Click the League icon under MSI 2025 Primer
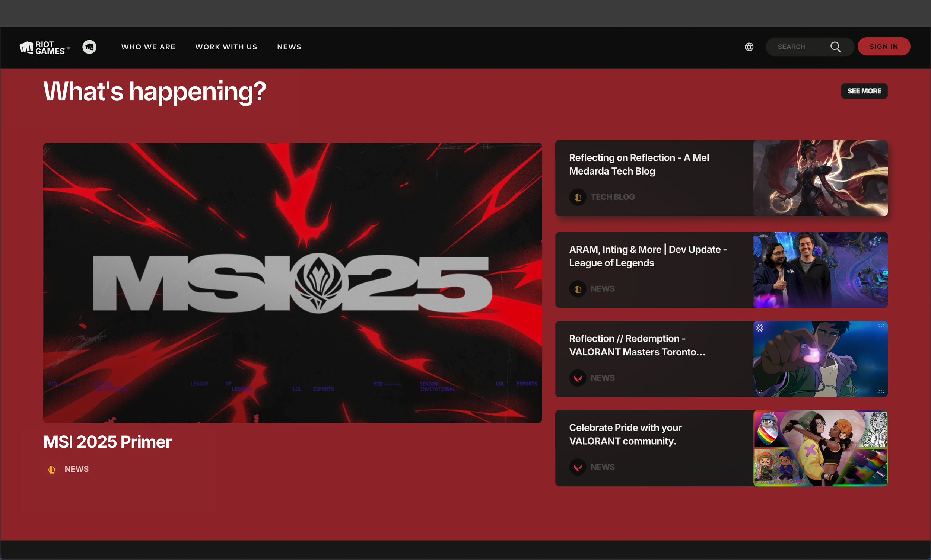This screenshot has width=931, height=560. [x=52, y=470]
